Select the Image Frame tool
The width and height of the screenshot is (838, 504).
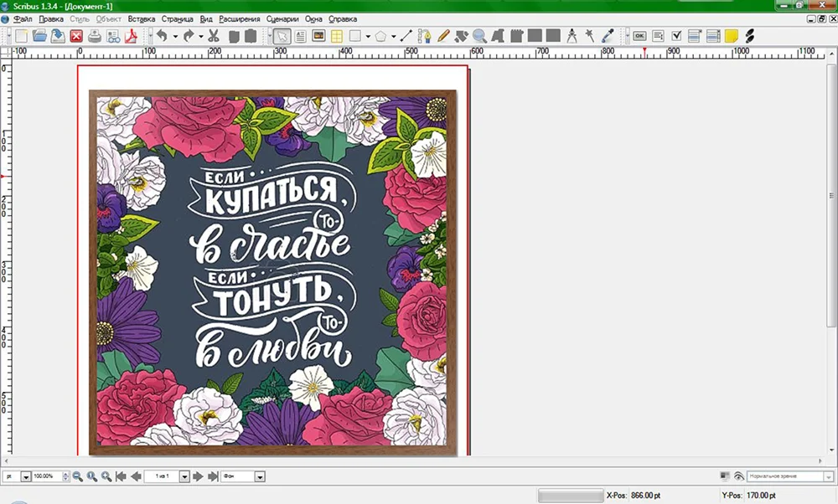click(318, 36)
